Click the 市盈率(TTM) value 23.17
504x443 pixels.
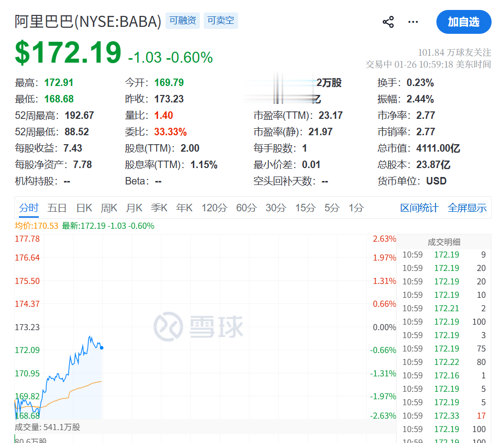click(331, 115)
